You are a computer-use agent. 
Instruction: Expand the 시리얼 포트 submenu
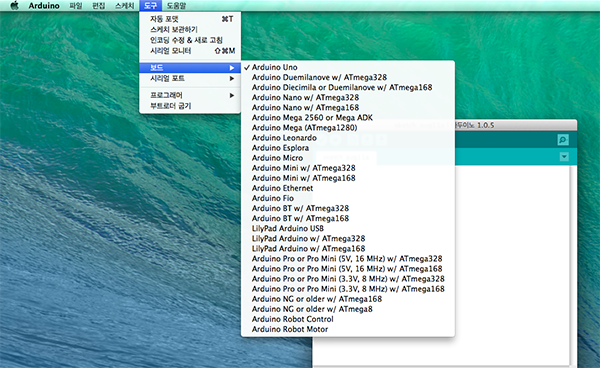[x=190, y=78]
